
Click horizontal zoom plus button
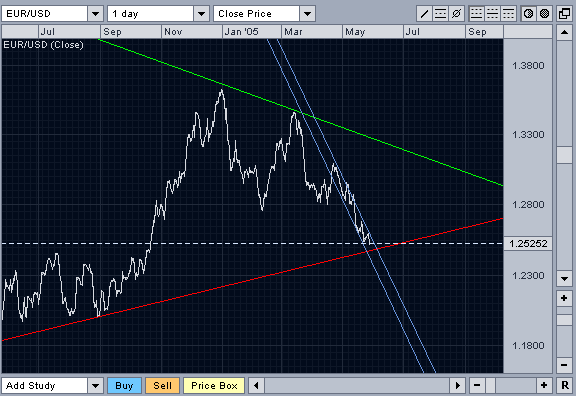coord(544,386)
